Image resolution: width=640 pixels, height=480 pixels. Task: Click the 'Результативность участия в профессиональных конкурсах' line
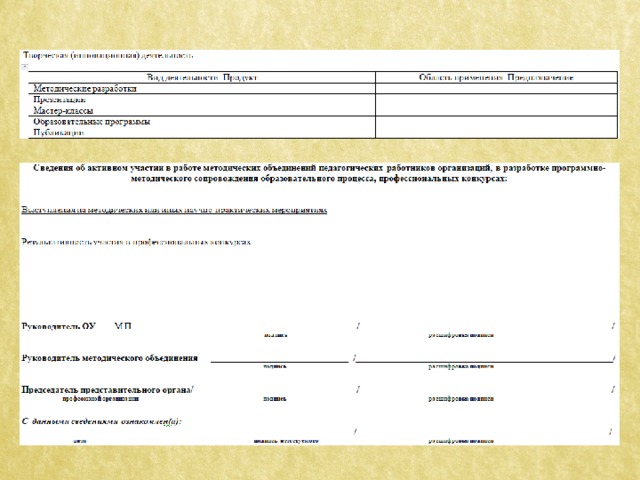point(136,242)
